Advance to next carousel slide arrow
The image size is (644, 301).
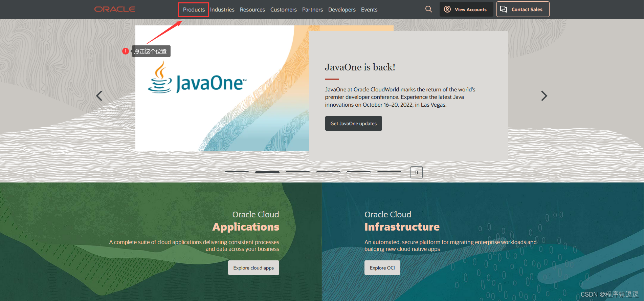(x=544, y=96)
